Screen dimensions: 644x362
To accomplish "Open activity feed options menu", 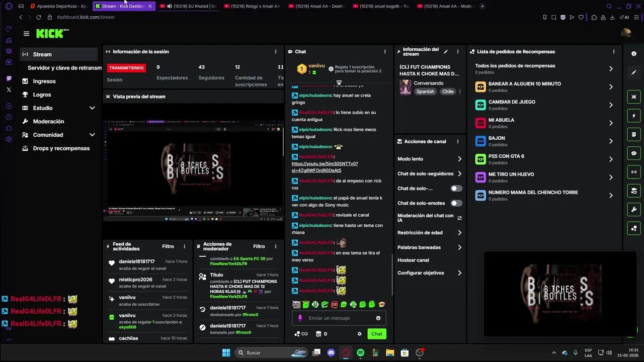I will coord(184,246).
